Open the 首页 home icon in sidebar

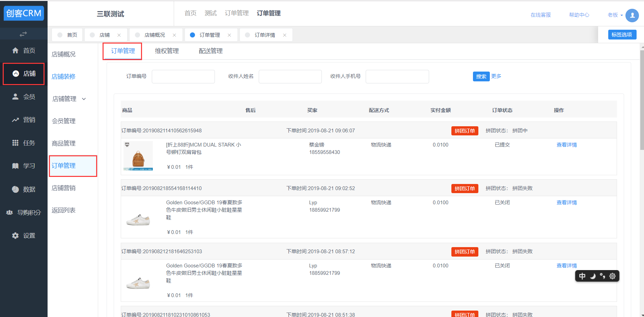click(x=16, y=51)
